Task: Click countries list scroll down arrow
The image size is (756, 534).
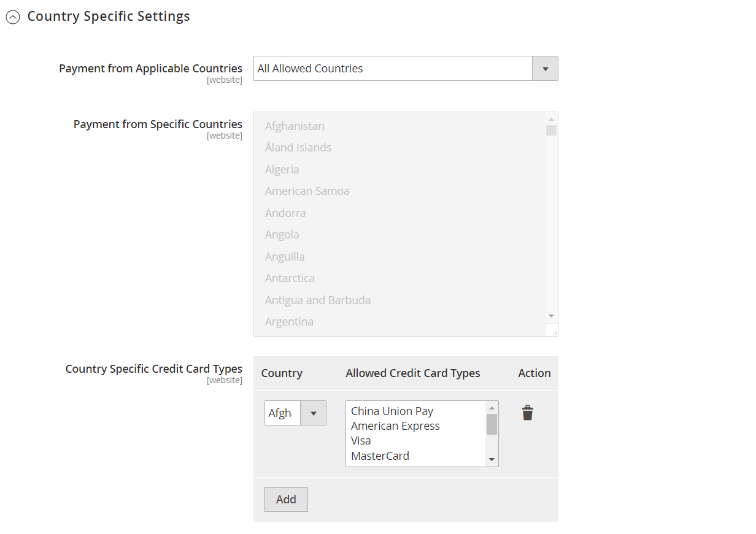Action: (551, 316)
